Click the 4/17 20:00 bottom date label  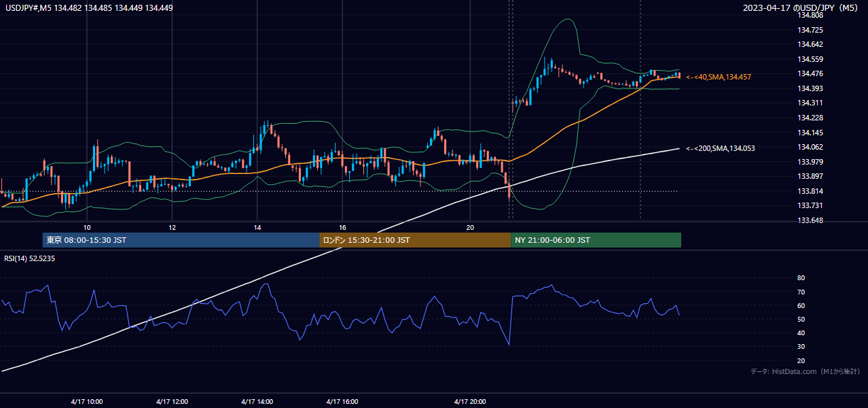tap(470, 401)
